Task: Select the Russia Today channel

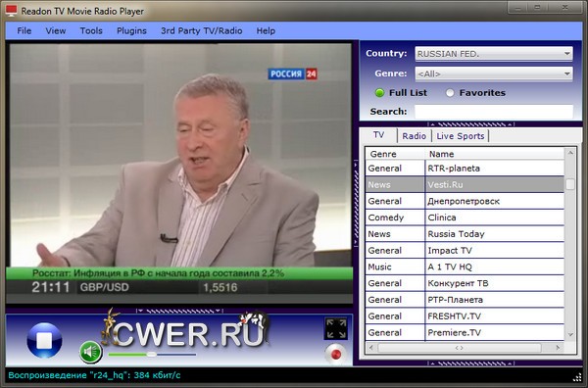Action: coord(465,234)
